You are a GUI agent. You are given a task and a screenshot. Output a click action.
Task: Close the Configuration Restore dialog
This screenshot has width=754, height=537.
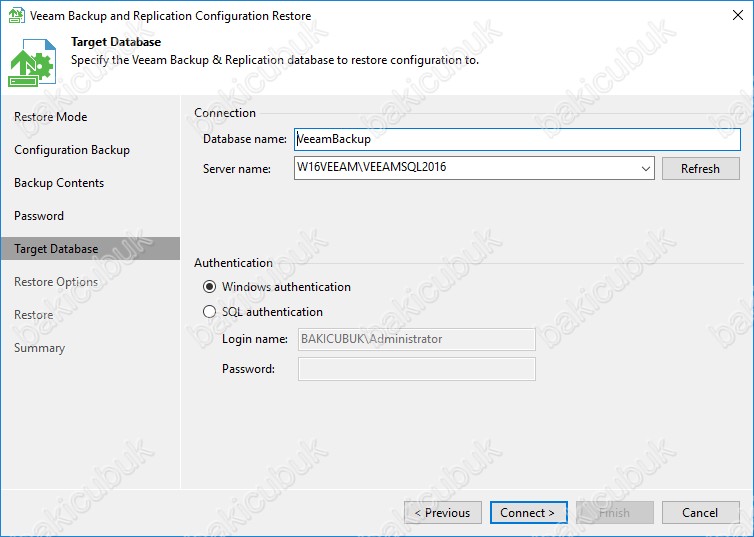(x=738, y=15)
